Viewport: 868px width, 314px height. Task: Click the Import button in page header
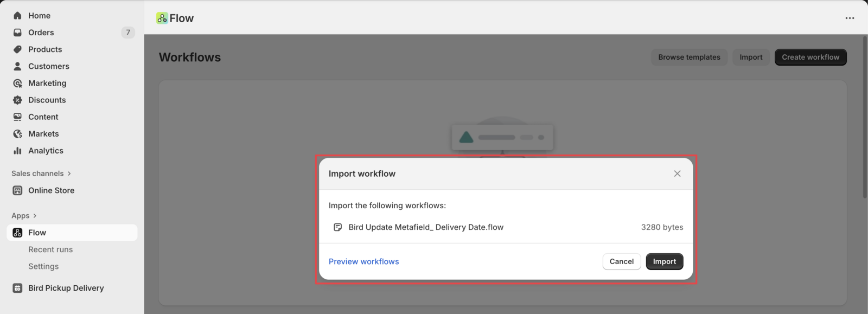751,57
